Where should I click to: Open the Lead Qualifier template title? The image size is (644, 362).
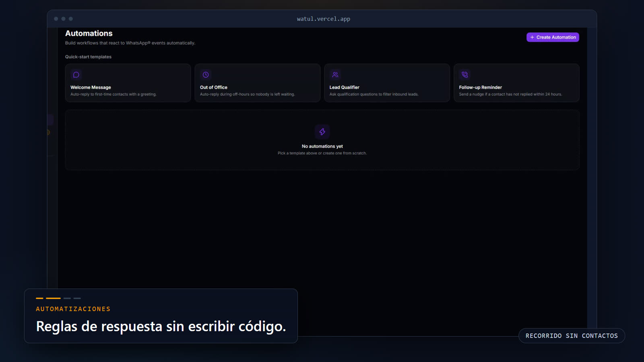[x=345, y=87]
